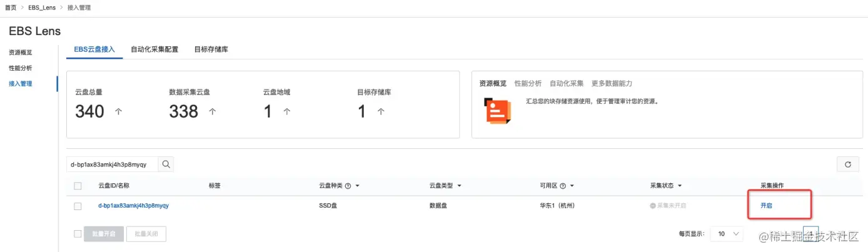Switch to the 自动化采集配置 tab
Viewport: 868px width, 252px height.
154,49
